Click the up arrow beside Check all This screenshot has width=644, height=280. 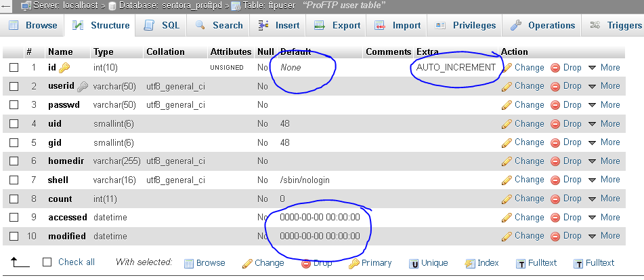point(20,262)
